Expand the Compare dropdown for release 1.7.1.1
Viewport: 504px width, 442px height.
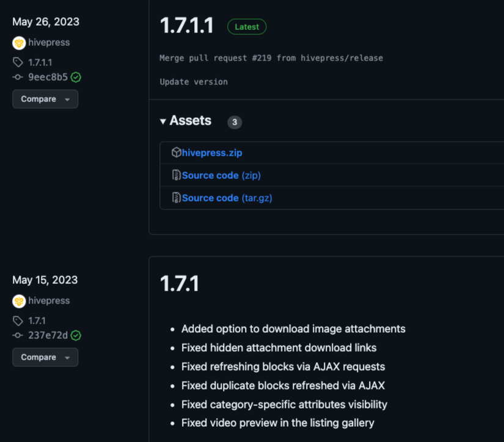(45, 99)
